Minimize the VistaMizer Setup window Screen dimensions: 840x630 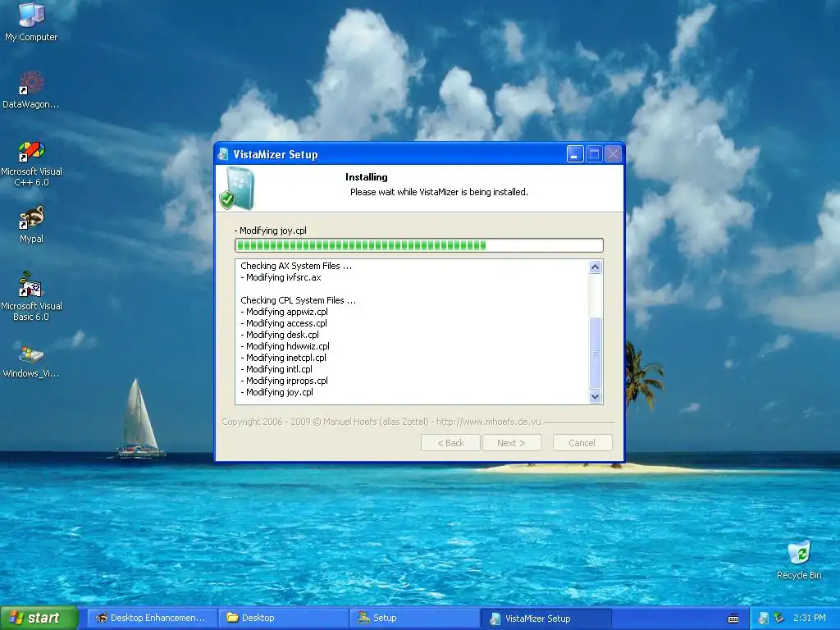tap(575, 155)
